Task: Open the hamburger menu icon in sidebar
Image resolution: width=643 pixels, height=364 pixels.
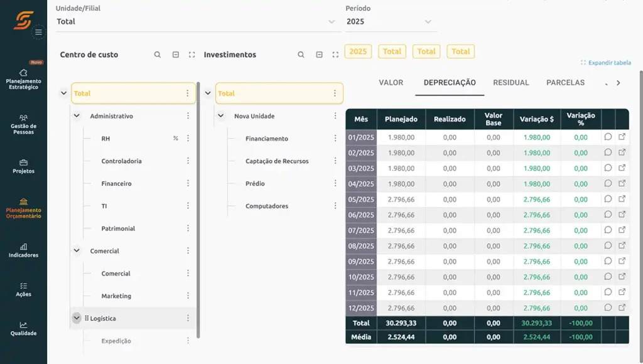Action: click(38, 32)
